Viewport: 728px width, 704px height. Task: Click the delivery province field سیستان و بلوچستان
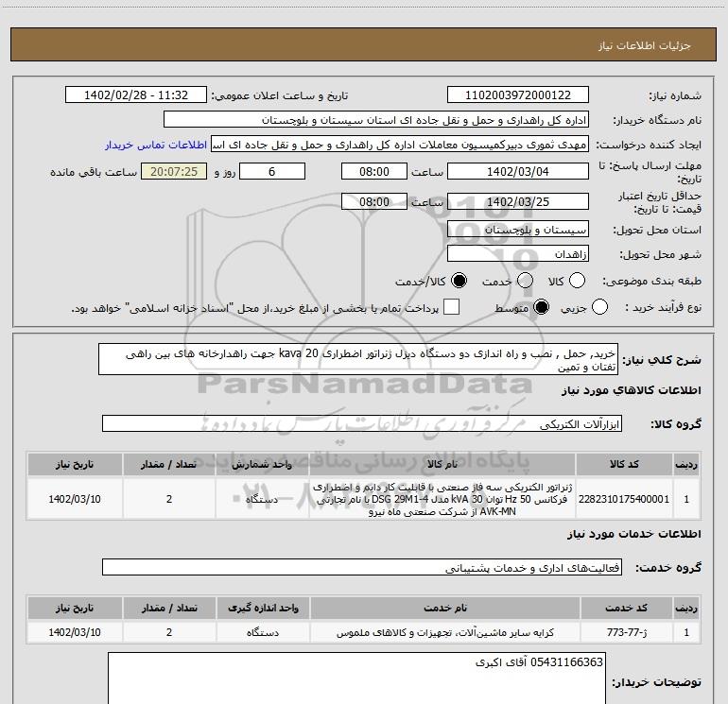(518, 230)
